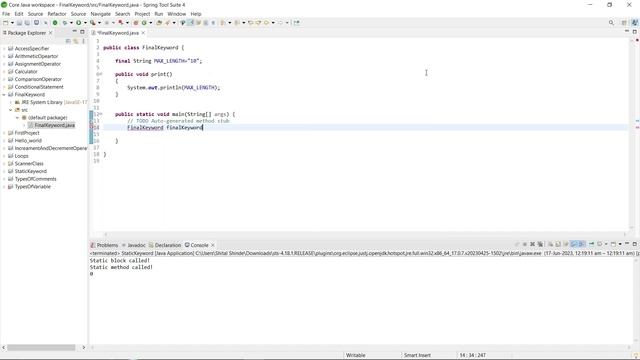The height and width of the screenshot is (360, 640).
Task: Click the 'Writable' status bar entry
Action: pyautogui.click(x=356, y=355)
